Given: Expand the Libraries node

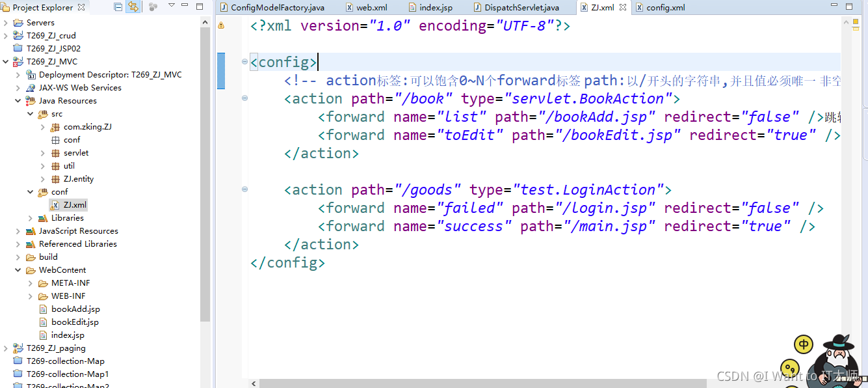Looking at the screenshot, I should click(31, 218).
